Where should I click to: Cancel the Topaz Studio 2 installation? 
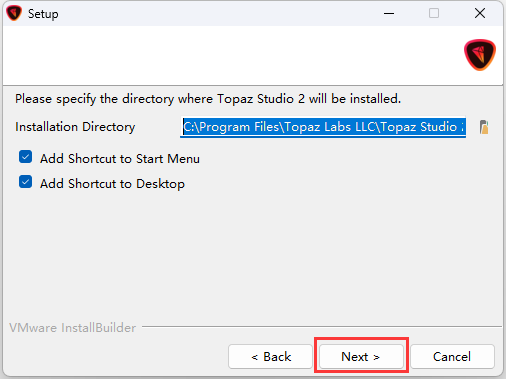pyautogui.click(x=452, y=357)
